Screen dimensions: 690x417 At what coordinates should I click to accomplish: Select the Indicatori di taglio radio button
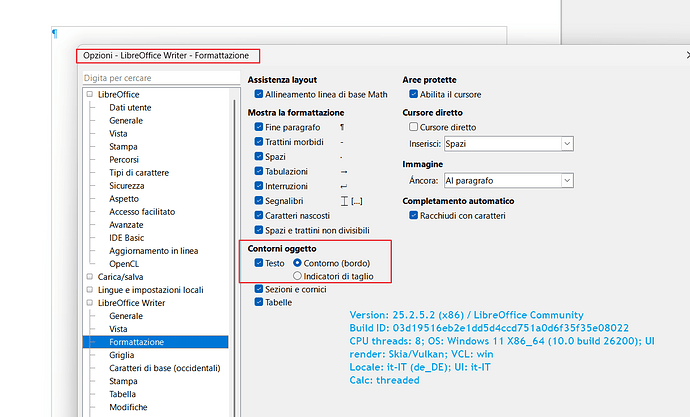297,275
